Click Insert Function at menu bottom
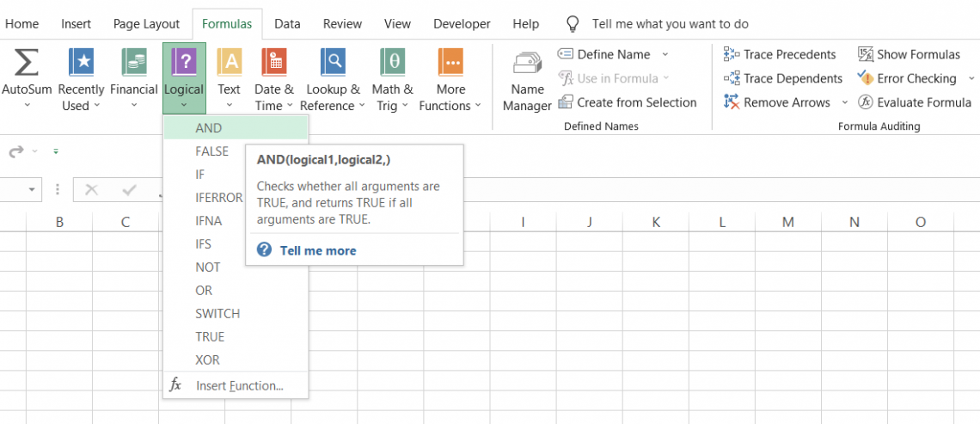980x424 pixels. (239, 386)
